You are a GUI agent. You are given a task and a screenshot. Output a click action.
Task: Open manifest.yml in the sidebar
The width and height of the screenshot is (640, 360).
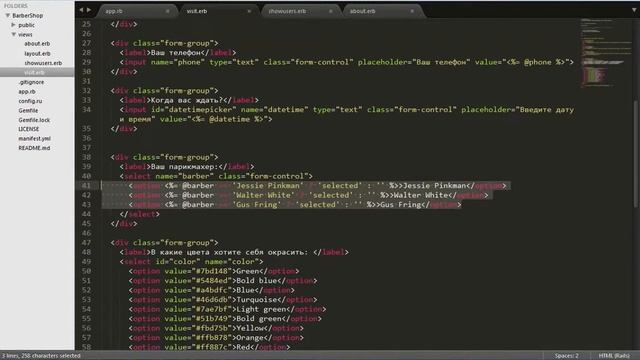(x=34, y=138)
